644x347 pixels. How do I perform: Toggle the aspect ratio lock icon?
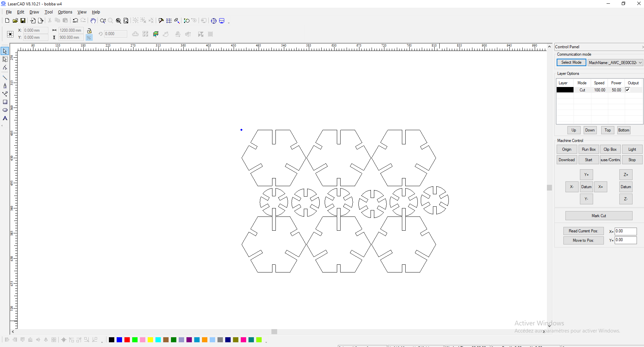pos(89,31)
